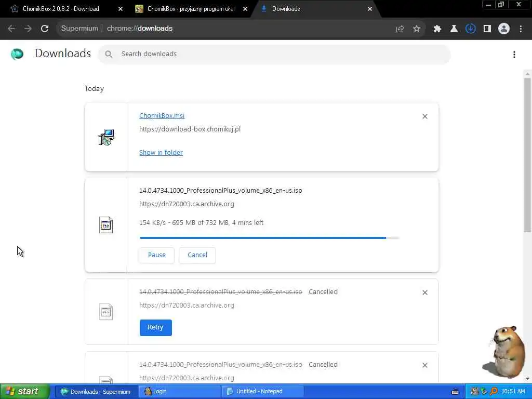
Task: Remove the first cancelled ISO entry
Action: (x=425, y=292)
